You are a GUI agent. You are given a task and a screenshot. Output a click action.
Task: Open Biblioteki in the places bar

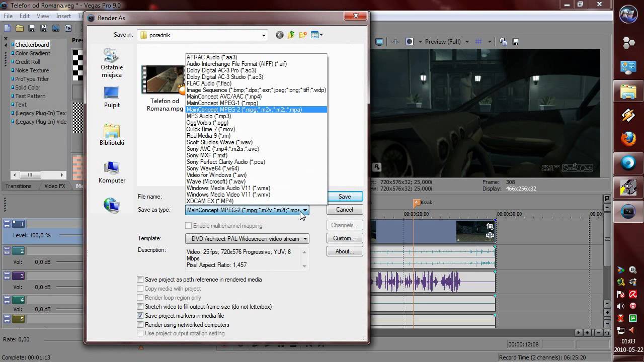coord(111,135)
